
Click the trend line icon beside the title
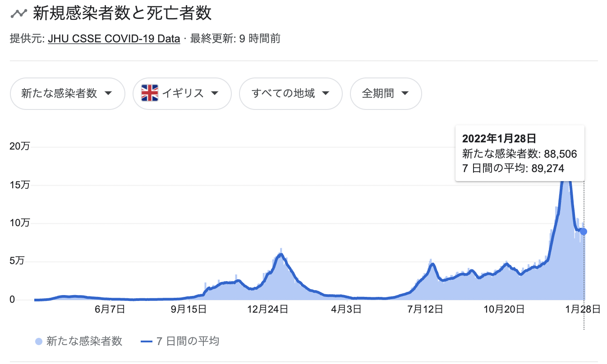(18, 14)
